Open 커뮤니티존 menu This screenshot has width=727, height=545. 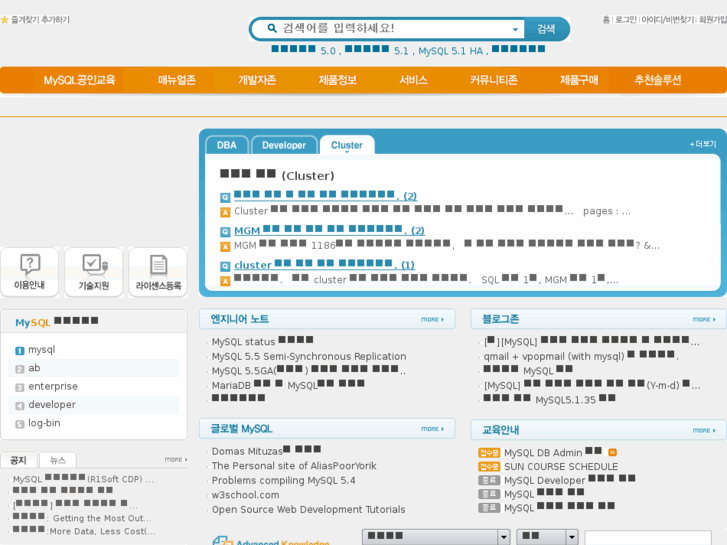coord(494,80)
